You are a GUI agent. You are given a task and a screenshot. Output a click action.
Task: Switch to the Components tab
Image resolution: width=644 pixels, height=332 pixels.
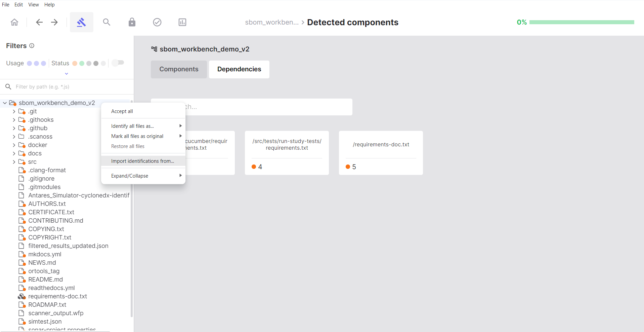179,69
